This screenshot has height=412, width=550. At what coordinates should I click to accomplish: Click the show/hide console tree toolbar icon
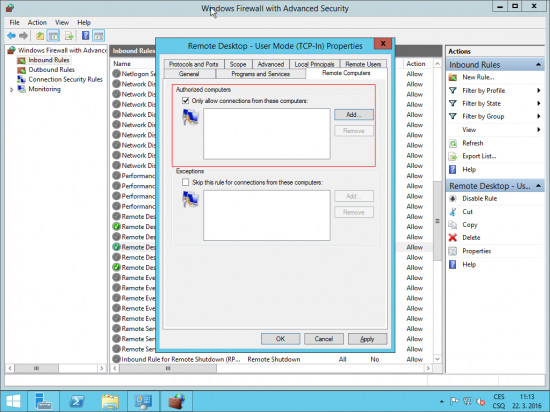[x=53, y=35]
